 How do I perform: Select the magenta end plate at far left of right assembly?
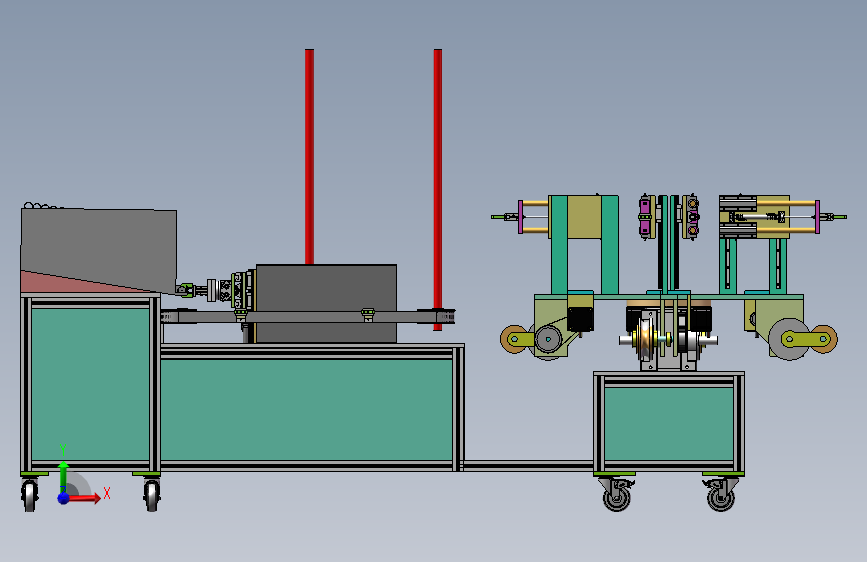[x=520, y=217]
